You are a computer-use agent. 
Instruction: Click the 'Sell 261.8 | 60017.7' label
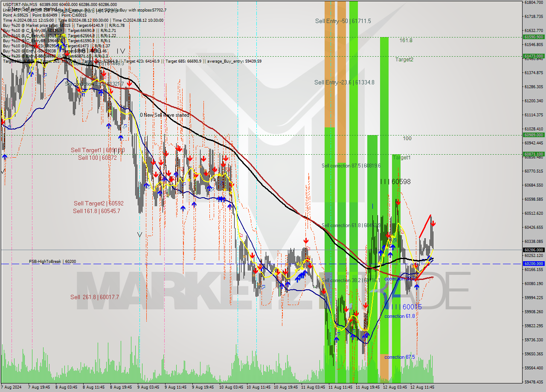pyautogui.click(x=95, y=297)
